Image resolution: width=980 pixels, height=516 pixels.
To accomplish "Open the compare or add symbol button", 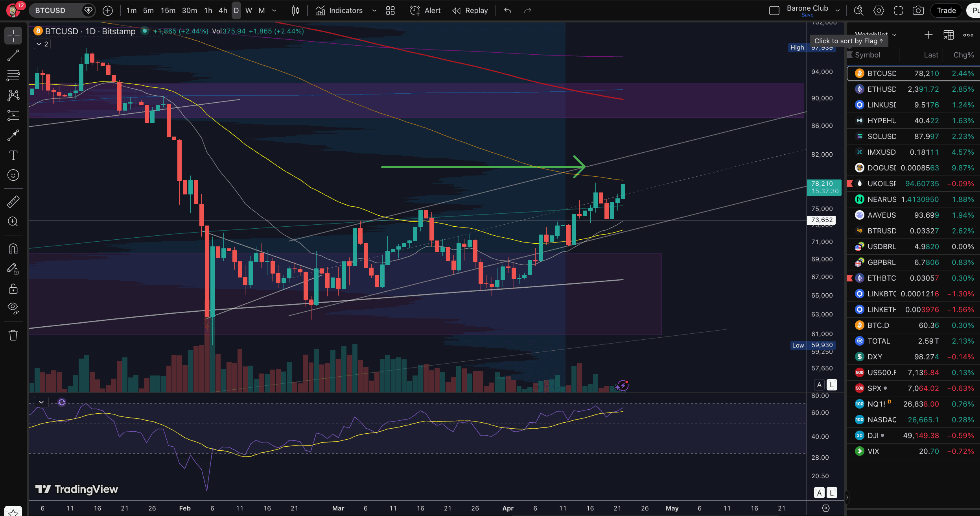I will (x=108, y=11).
